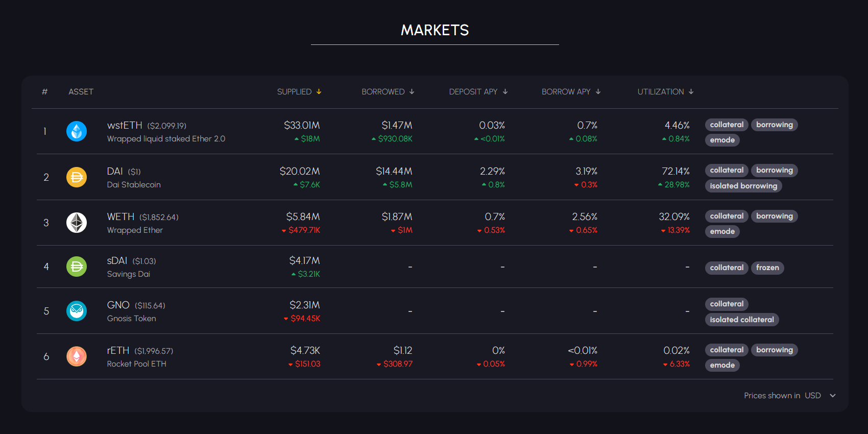Click the rETH Rocket Pool icon
This screenshot has height=434, width=868.
coord(77,356)
